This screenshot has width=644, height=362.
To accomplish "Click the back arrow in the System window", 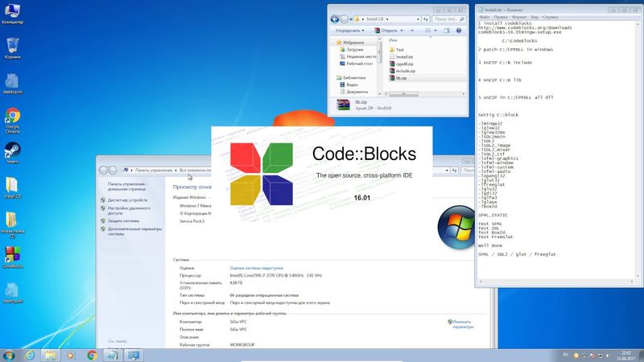I will point(104,170).
